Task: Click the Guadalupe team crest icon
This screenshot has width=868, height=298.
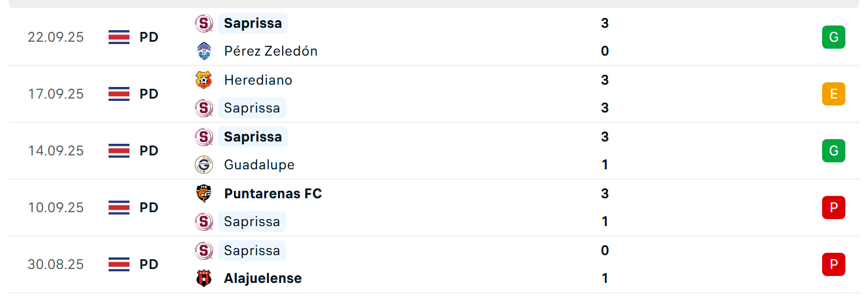Action: [204, 165]
